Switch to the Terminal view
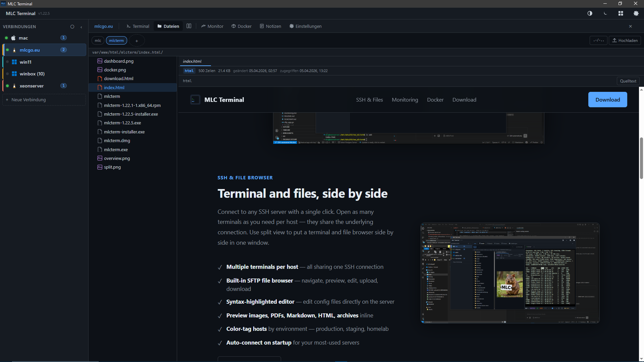The width and height of the screenshot is (644, 362). 137,26
